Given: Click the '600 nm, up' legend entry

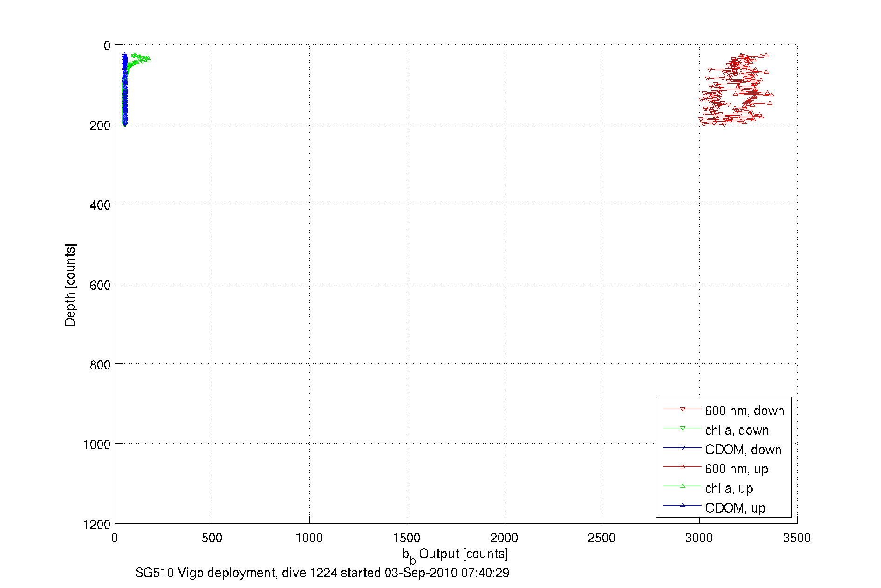Looking at the screenshot, I should click(717, 469).
